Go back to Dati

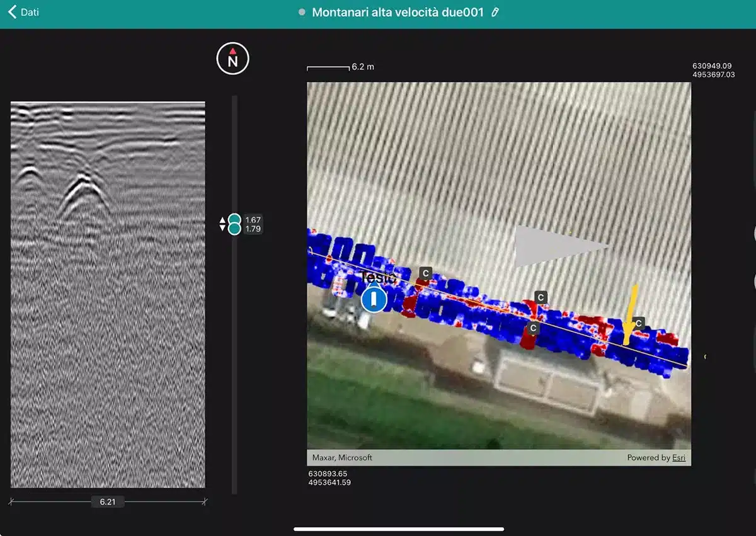(23, 12)
